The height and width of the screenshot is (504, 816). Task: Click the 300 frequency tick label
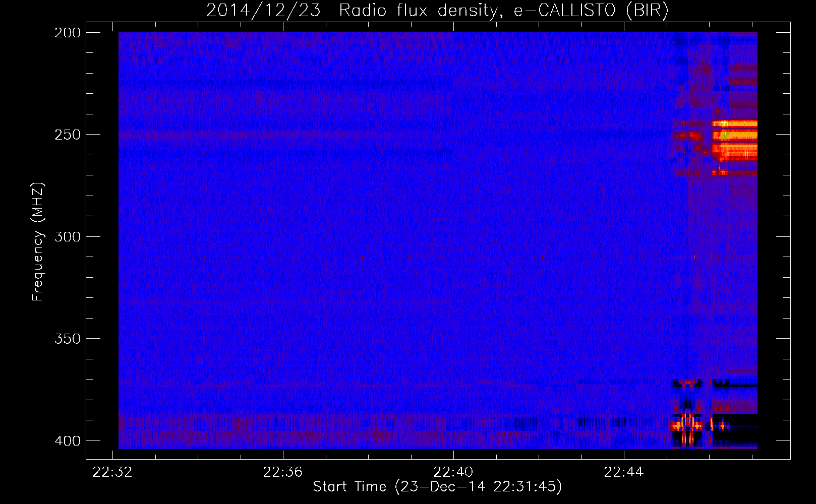tap(68, 237)
